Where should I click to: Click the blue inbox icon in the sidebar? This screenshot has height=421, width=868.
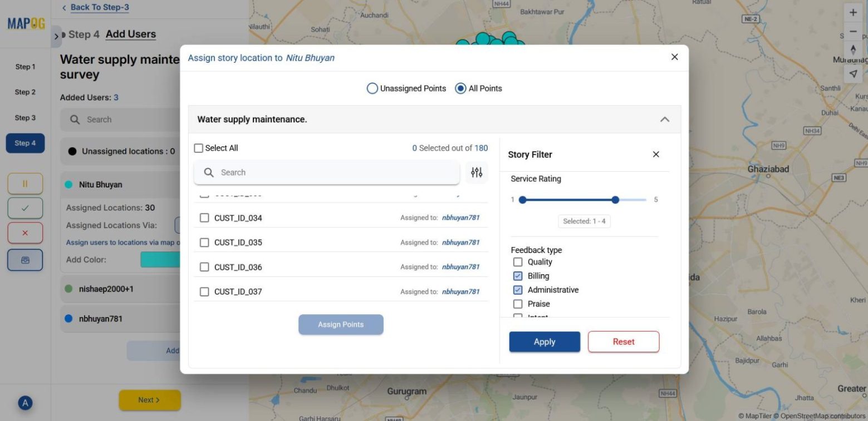pos(25,259)
